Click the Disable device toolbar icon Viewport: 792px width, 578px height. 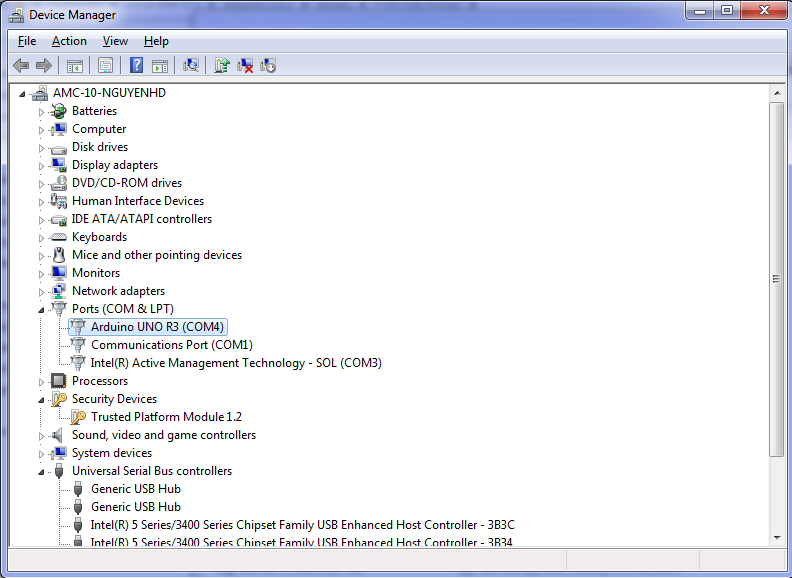click(x=268, y=65)
